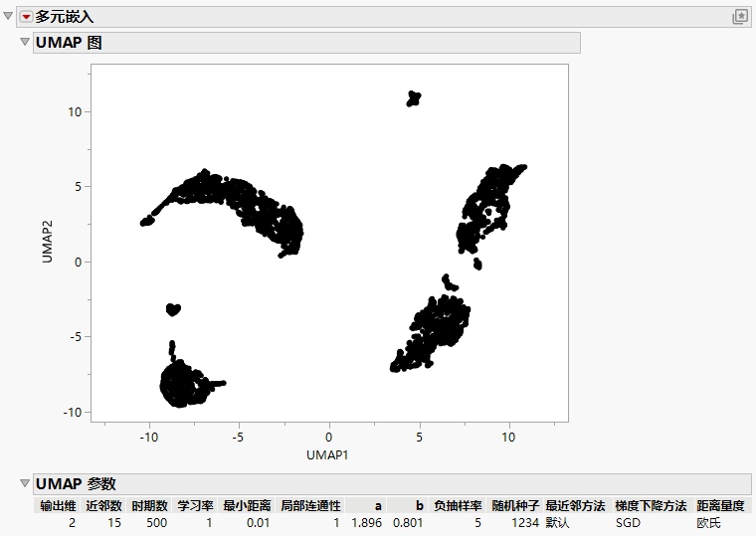Click the UMAP1 axis label

pyautogui.click(x=327, y=454)
